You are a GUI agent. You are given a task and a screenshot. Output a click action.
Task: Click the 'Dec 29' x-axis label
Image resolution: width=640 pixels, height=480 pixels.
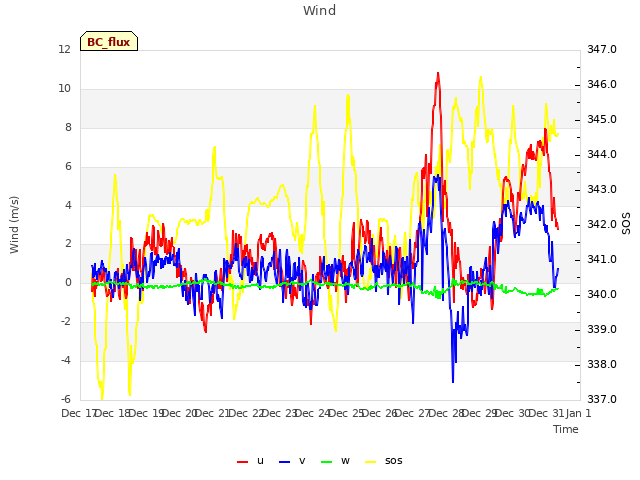pos(480,413)
